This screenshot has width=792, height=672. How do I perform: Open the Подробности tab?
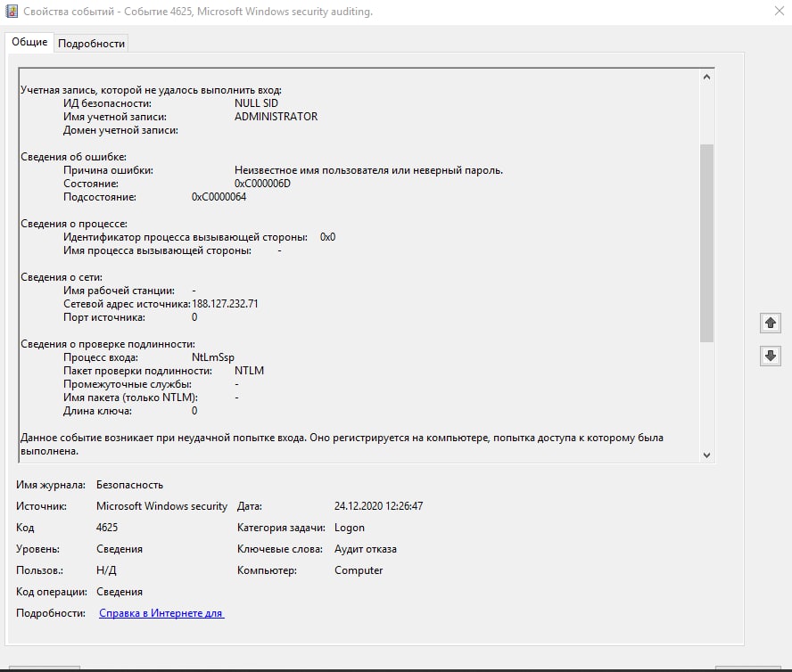(92, 44)
